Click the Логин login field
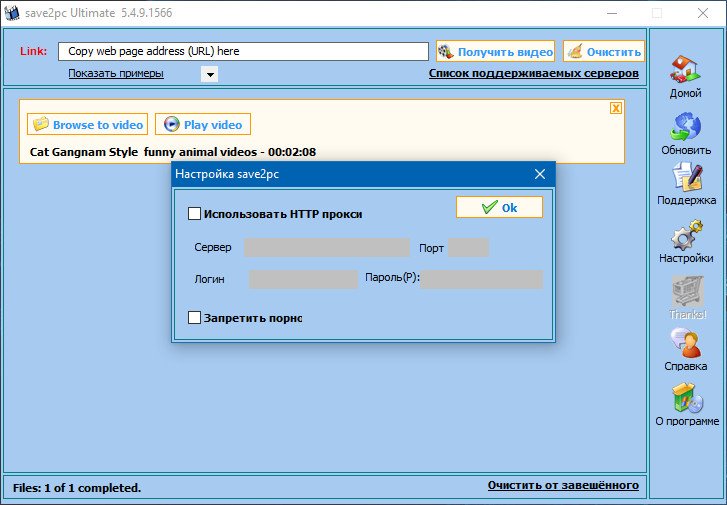This screenshot has width=727, height=505. pyautogui.click(x=303, y=279)
